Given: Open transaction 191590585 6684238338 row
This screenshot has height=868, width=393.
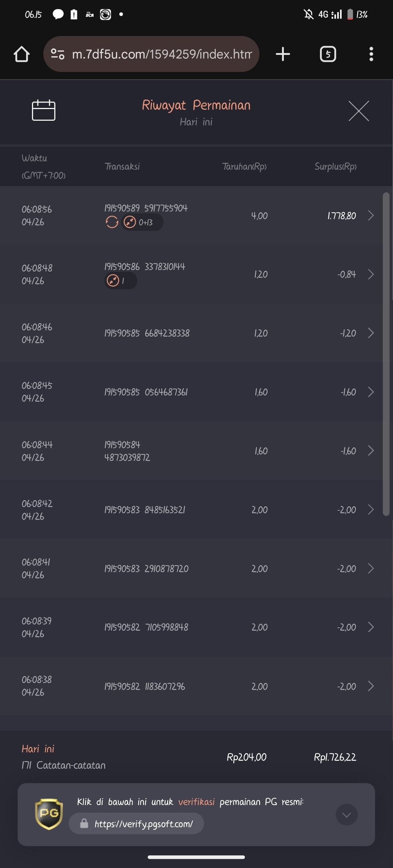Looking at the screenshot, I should (196, 333).
